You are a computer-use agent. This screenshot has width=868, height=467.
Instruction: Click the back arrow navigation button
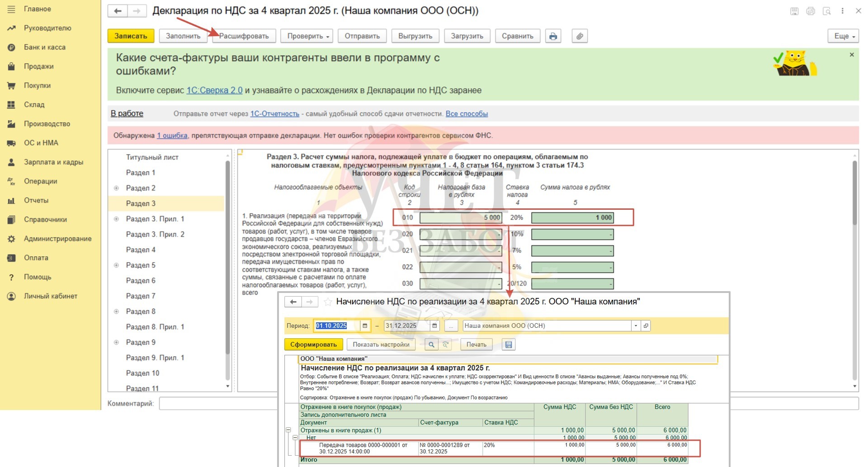coord(118,11)
